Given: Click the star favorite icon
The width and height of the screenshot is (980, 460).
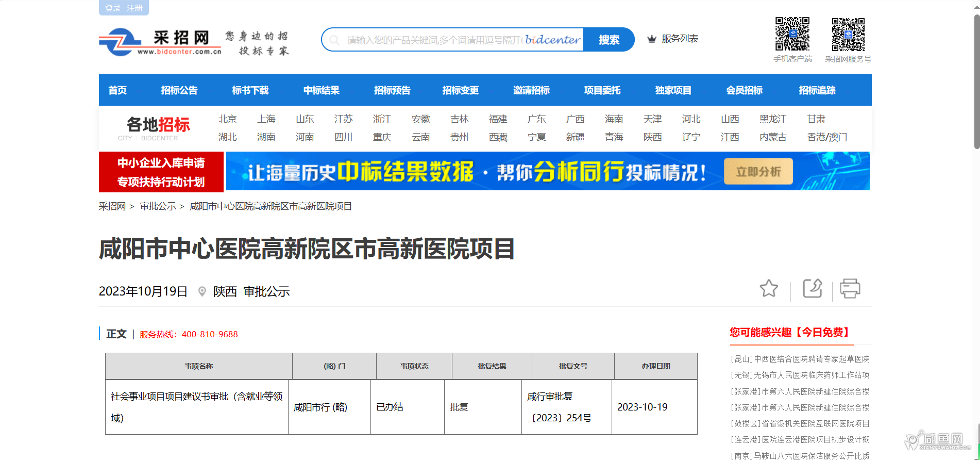Looking at the screenshot, I should pyautogui.click(x=769, y=288).
